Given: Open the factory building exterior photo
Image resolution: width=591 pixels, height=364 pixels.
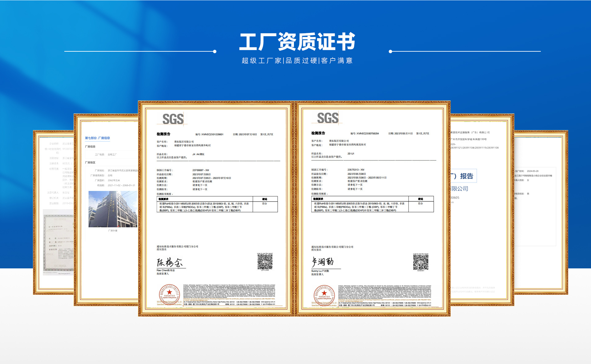Looking at the screenshot, I should click(x=113, y=209).
